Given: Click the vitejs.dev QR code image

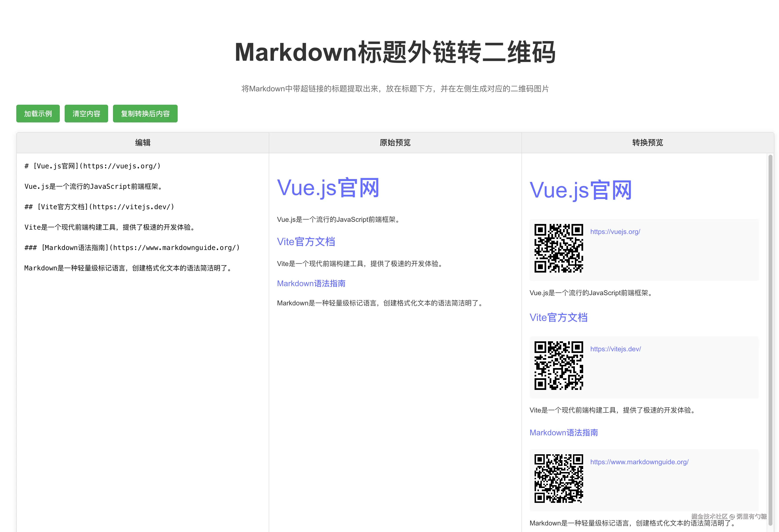Looking at the screenshot, I should [558, 366].
